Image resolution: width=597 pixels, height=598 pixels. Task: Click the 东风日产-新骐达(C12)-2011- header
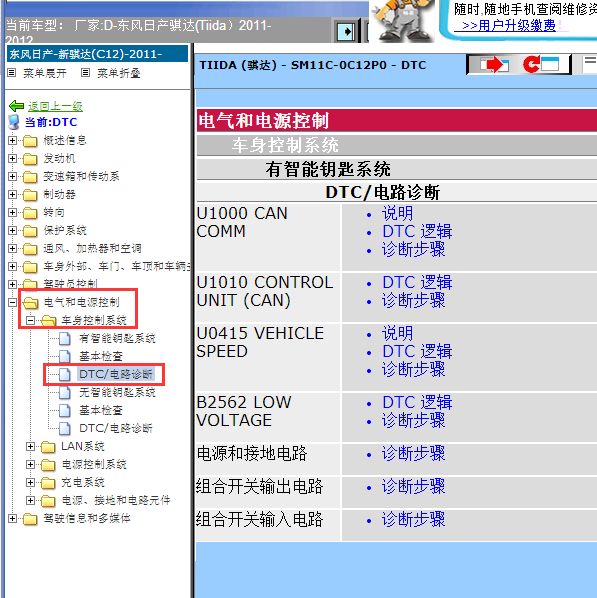(x=97, y=54)
